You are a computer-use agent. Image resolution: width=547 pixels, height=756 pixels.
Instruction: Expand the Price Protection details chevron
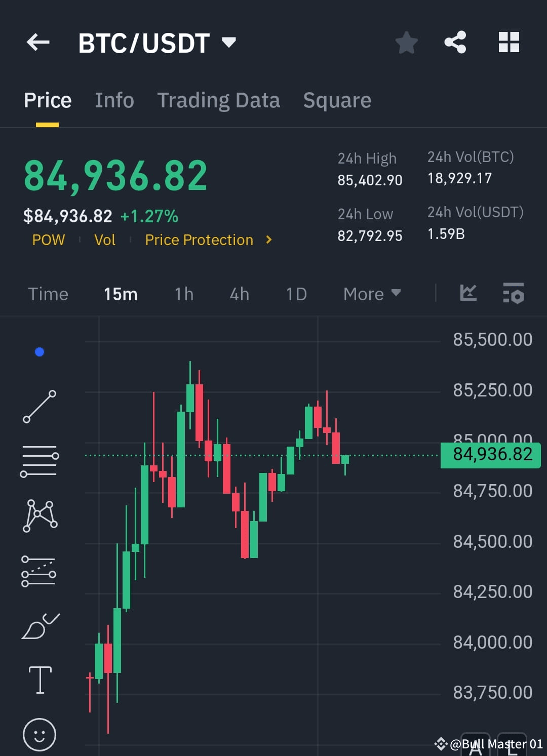point(269,240)
